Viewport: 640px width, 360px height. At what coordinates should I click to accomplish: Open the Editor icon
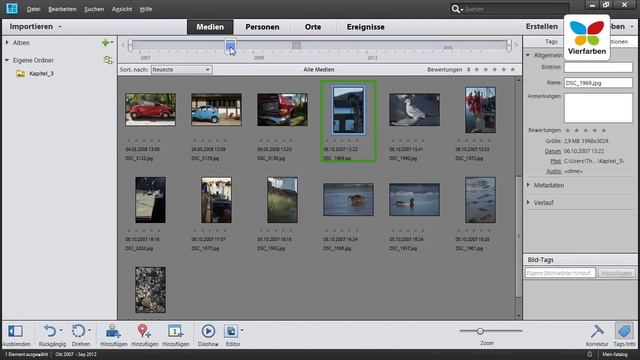(231, 331)
